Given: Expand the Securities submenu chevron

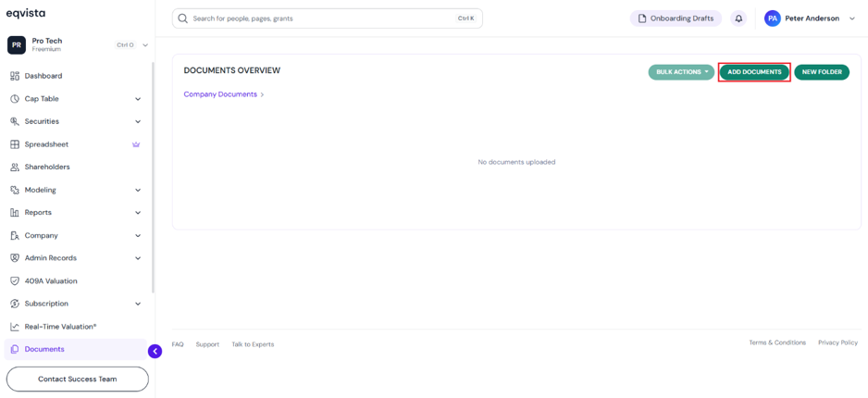Looking at the screenshot, I should pos(138,122).
